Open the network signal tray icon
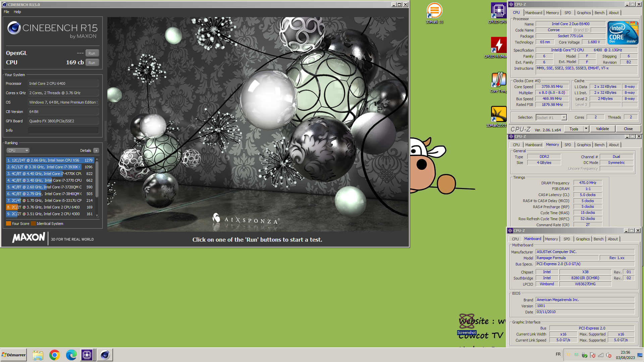 coord(601,355)
